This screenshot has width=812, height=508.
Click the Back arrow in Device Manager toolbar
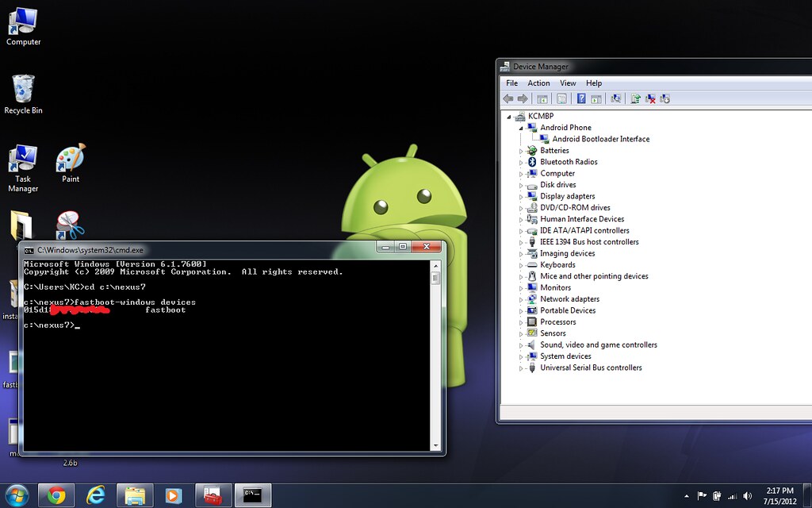coord(508,98)
